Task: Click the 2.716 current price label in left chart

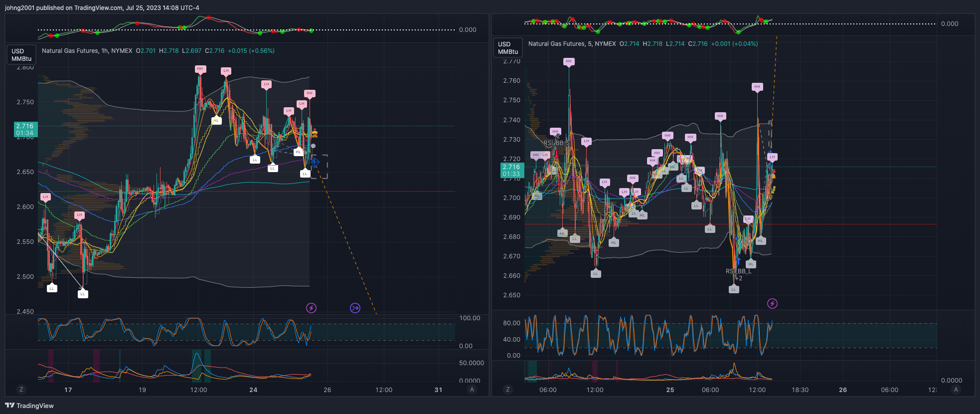Action: point(24,129)
